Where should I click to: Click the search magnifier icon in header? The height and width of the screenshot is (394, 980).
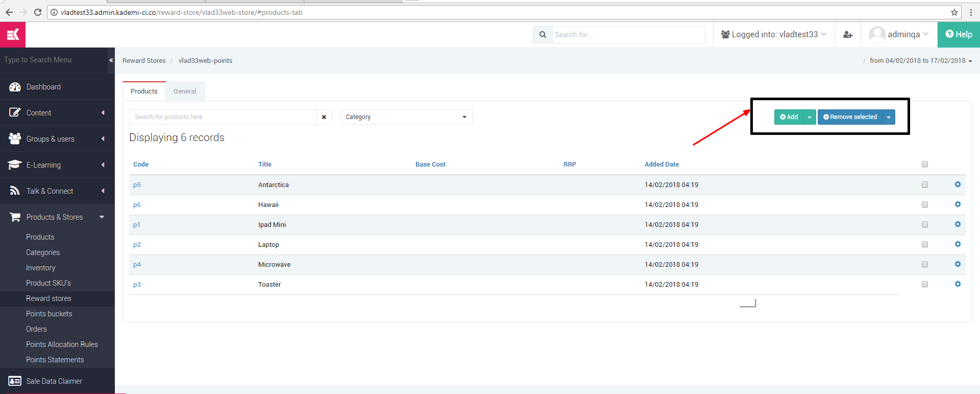tap(543, 35)
